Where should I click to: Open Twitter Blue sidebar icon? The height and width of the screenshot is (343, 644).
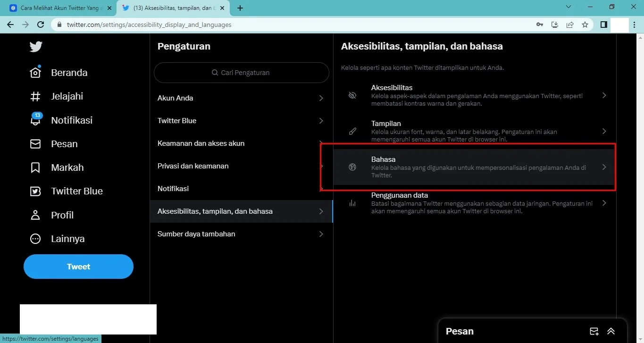tap(35, 191)
